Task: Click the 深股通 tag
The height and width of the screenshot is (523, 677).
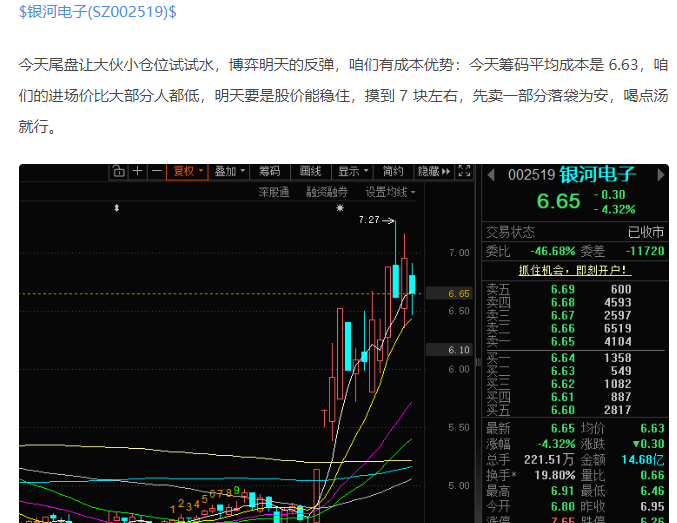Action: (274, 192)
